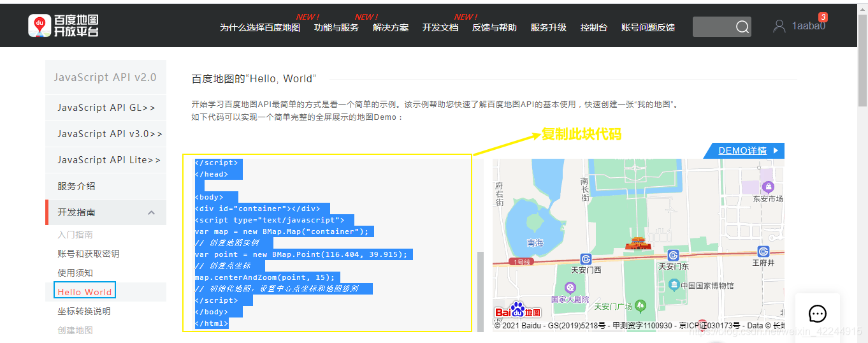Click the map demo preview

pos(639,245)
